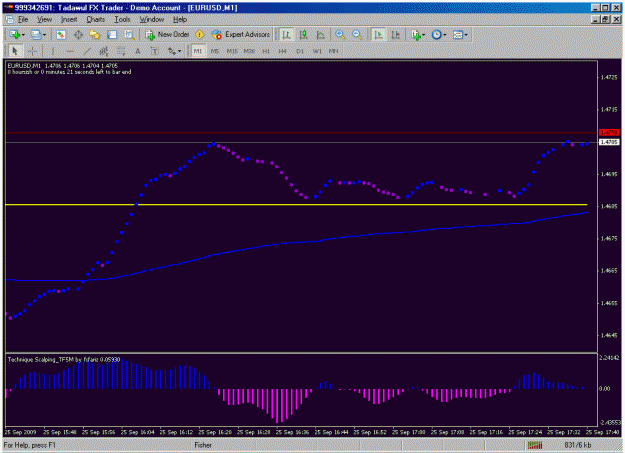625x453 pixels.
Task: Switch to the M1 timeframe
Action: coord(198,51)
